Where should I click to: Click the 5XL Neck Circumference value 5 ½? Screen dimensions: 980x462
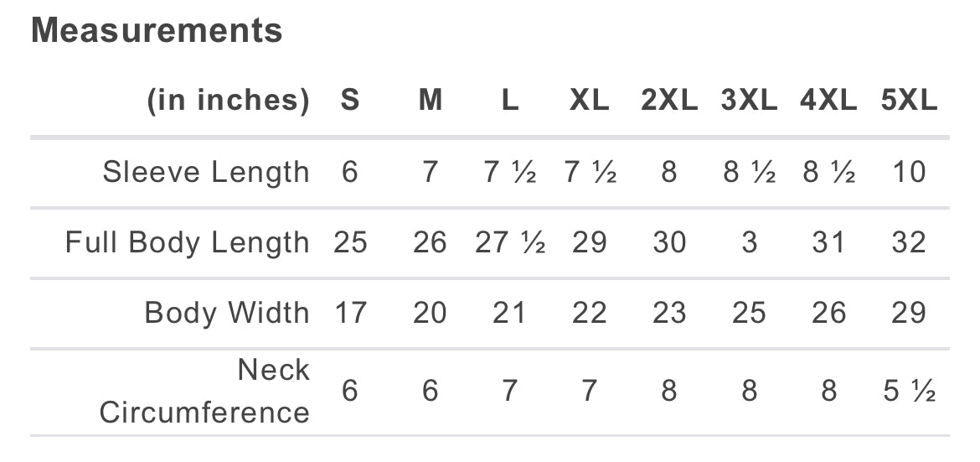point(909,391)
